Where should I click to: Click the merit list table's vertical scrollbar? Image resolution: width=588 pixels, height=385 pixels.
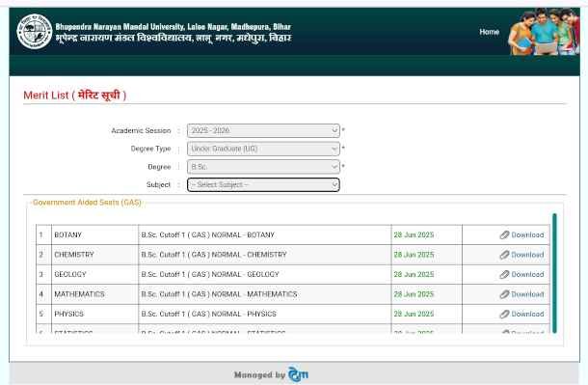(x=554, y=273)
